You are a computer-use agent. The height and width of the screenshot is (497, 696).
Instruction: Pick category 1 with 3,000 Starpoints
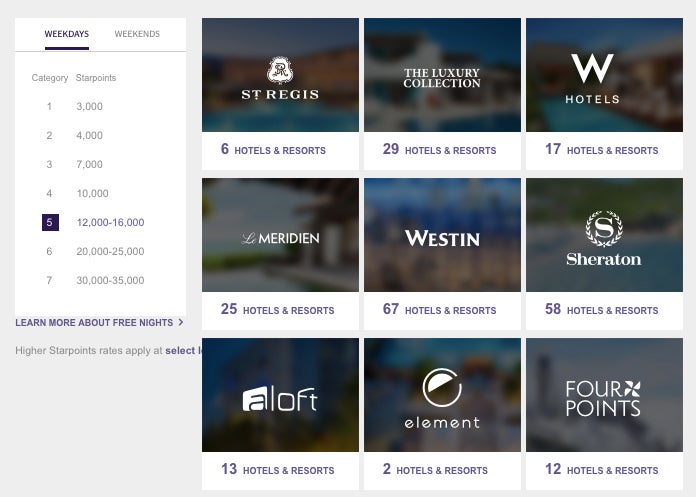pos(75,106)
